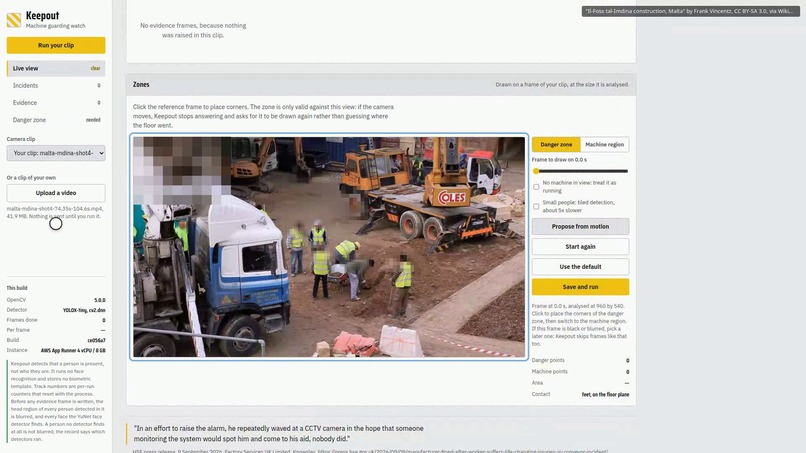Screen dimensions: 806x453
Task: Click the 'No evidence frames' message text
Action: (193, 30)
